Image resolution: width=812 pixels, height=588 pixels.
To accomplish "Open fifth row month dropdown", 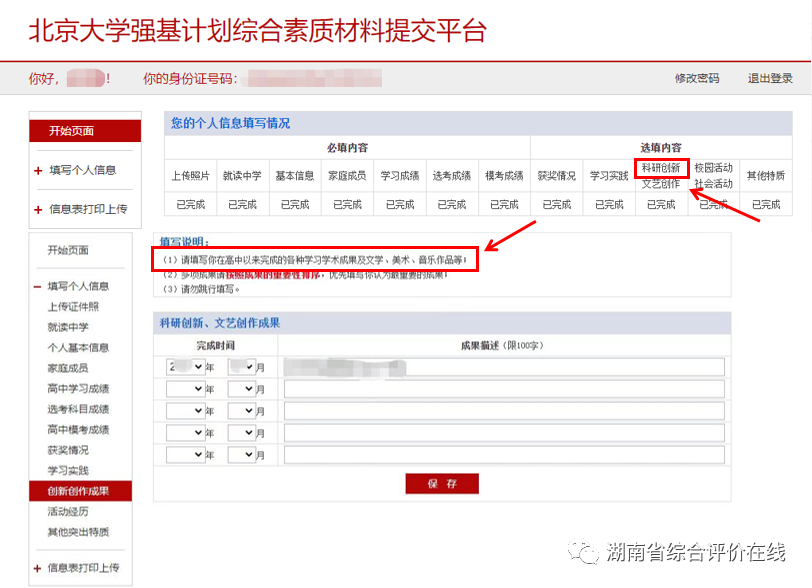I will [242, 455].
